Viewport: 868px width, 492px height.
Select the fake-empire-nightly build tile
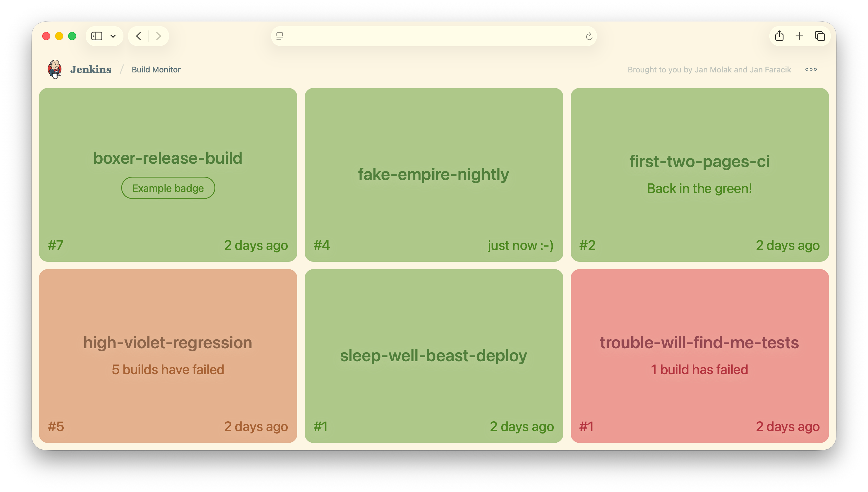point(434,174)
